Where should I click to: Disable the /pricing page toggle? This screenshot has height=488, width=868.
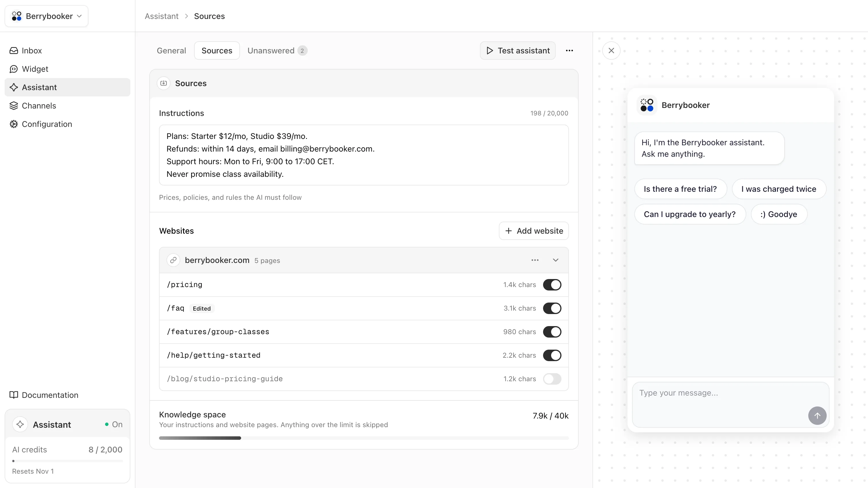click(x=552, y=285)
